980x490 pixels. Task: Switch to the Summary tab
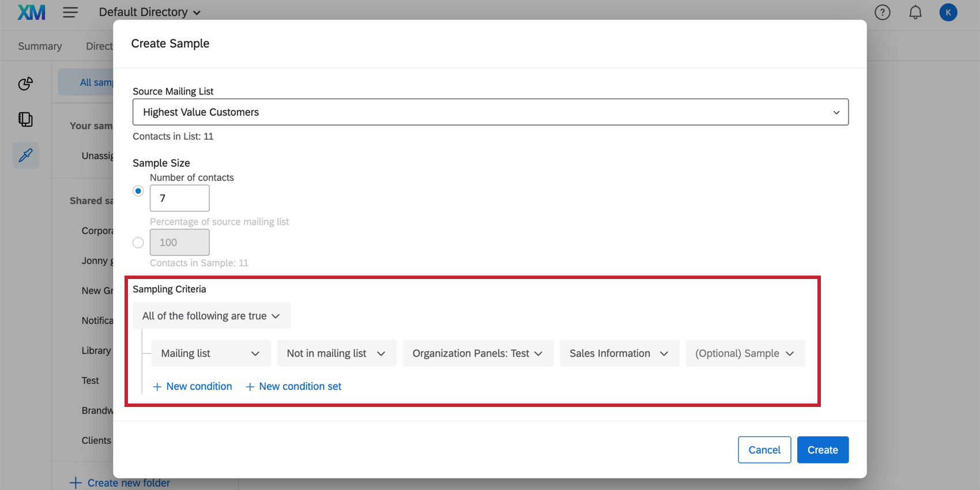(x=40, y=46)
